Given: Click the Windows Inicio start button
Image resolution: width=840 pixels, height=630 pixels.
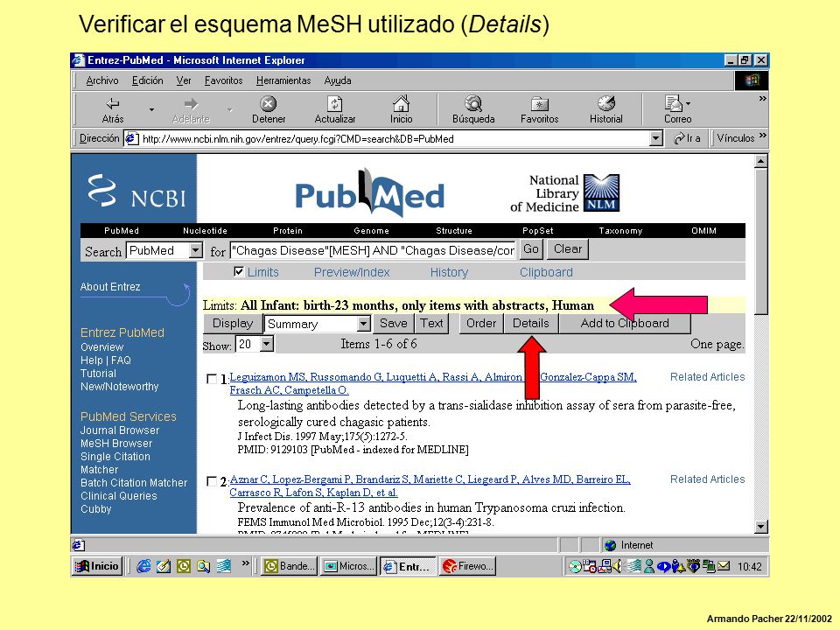Looking at the screenshot, I should tap(97, 566).
